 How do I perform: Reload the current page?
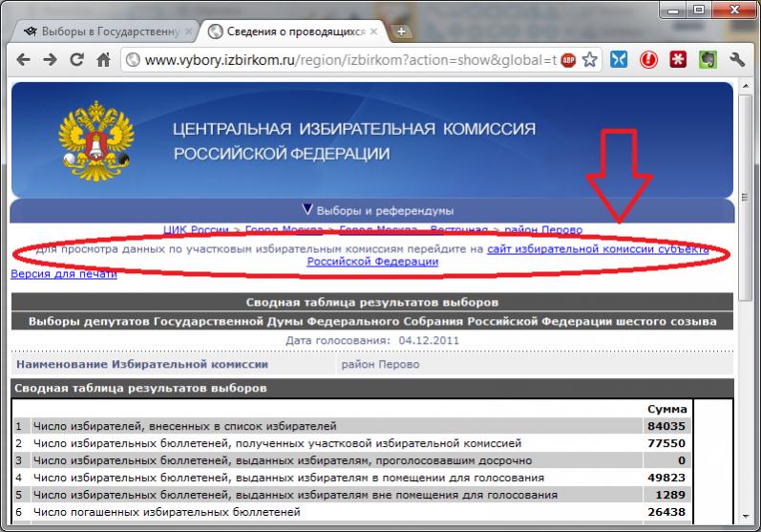pos(76,59)
